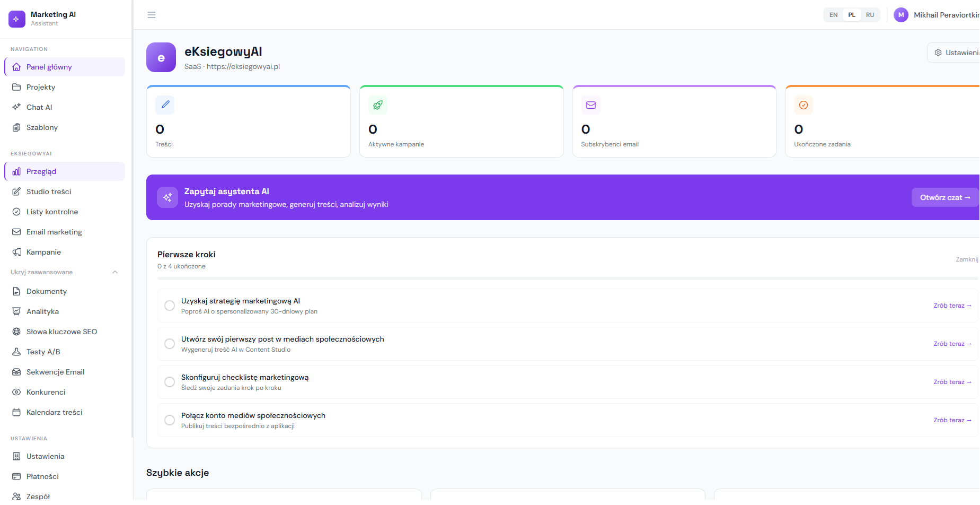980x505 pixels.
Task: Click the Studio treści edit icon
Action: tap(16, 191)
